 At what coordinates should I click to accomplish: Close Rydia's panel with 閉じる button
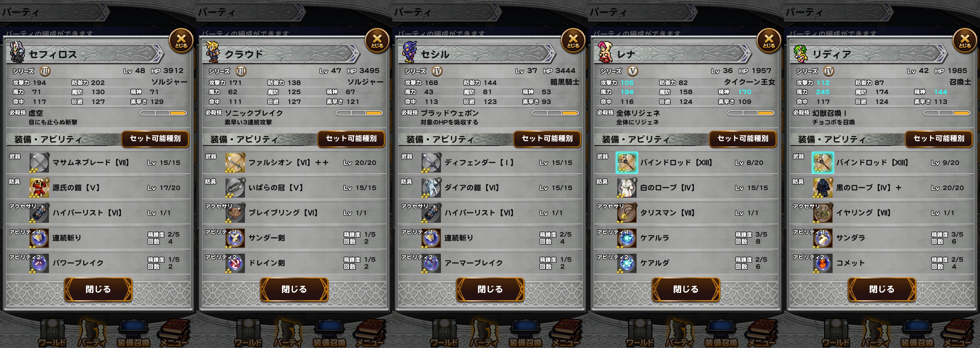point(881,289)
